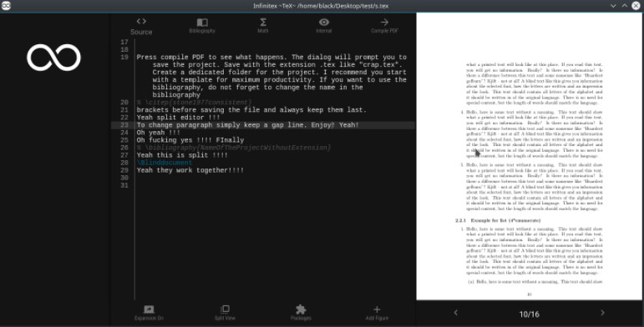The width and height of the screenshot is (644, 327).
Task: Click the "Press compile PDF to see" paragraph
Action: coord(271,76)
